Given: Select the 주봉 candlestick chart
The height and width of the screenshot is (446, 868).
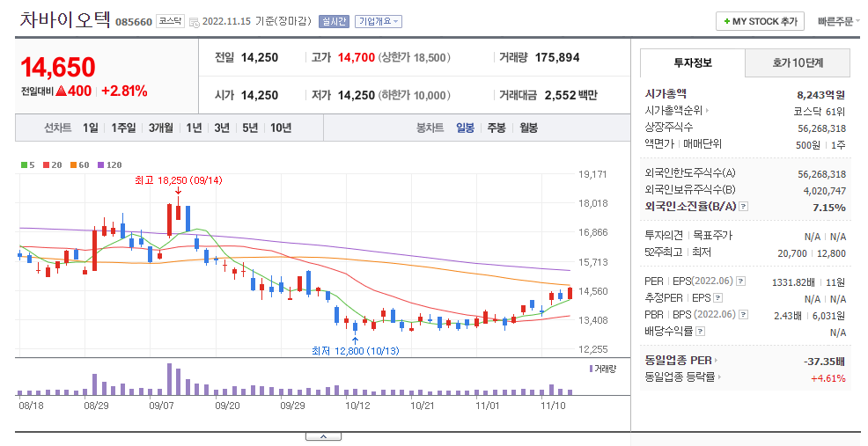Looking at the screenshot, I should click(x=497, y=128).
